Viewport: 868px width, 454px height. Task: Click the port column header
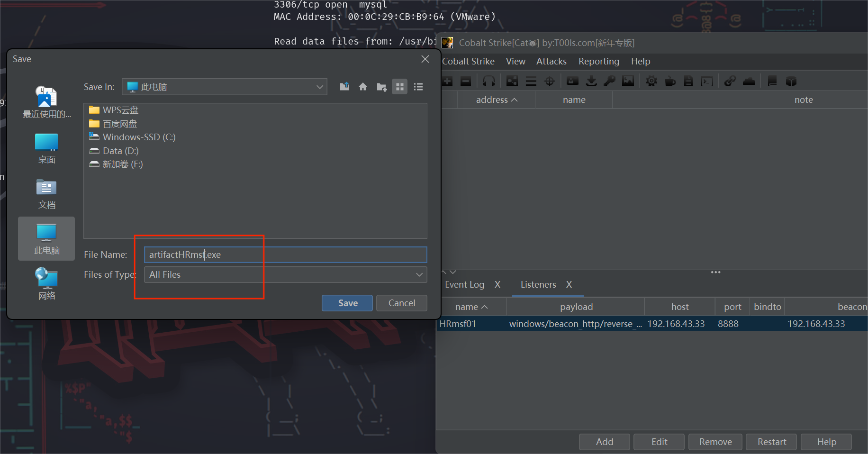(732, 307)
